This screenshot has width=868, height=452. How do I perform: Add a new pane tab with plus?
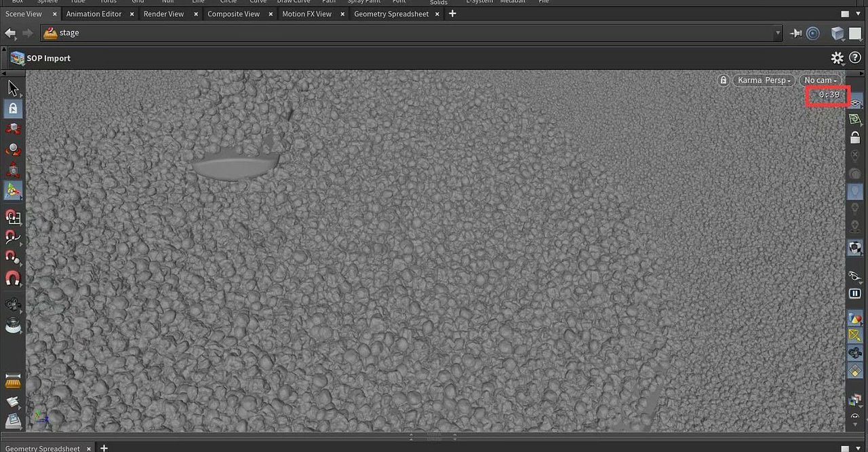point(452,14)
